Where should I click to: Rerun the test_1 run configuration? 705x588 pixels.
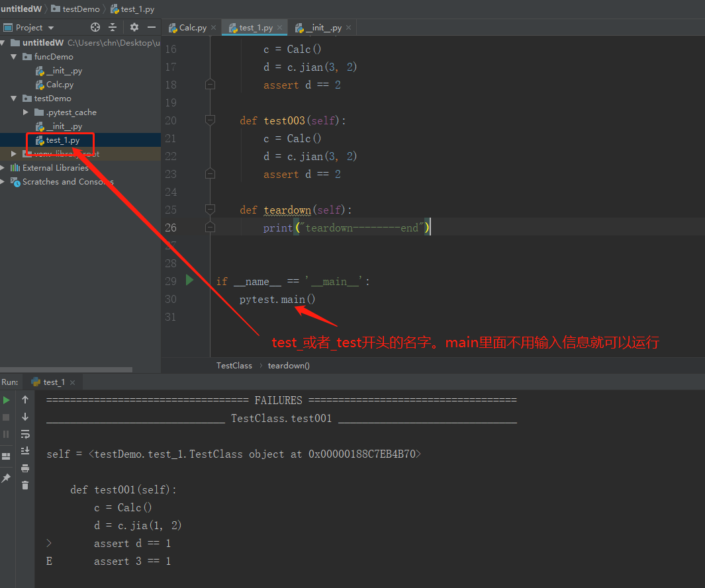[6, 399]
